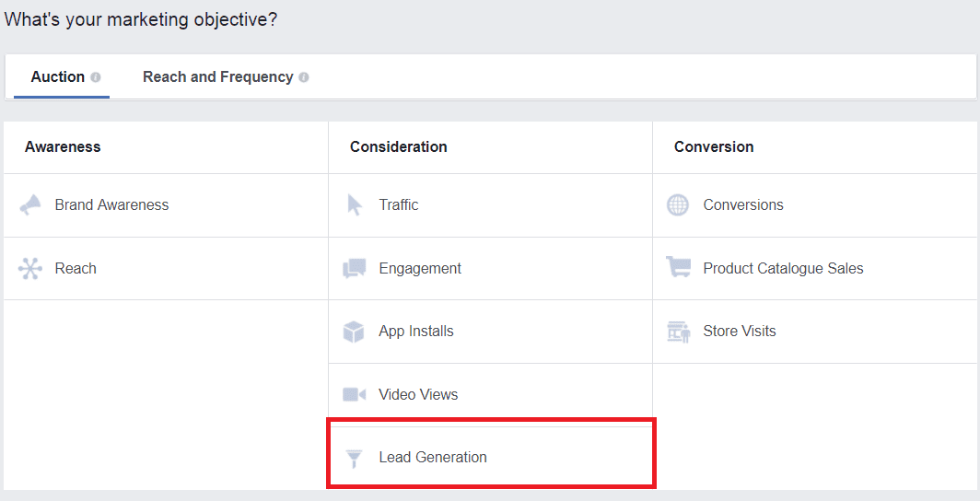This screenshot has width=980, height=501.
Task: Click the Lead Generation funnel icon
Action: point(354,458)
